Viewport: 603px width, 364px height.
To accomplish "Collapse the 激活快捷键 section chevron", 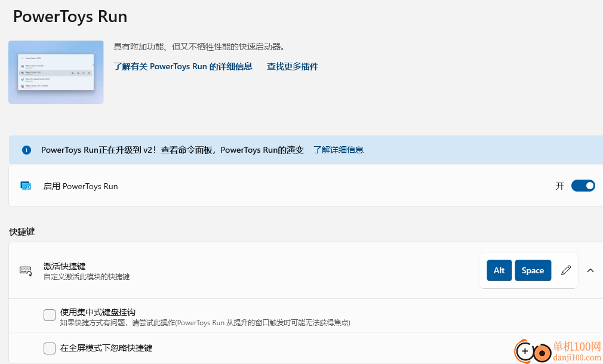I will 590,270.
